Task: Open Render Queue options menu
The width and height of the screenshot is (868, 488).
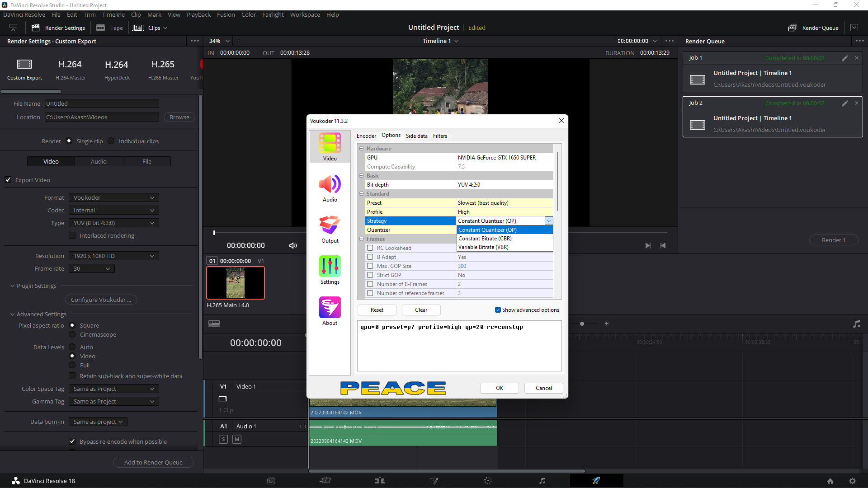Action: [x=860, y=41]
